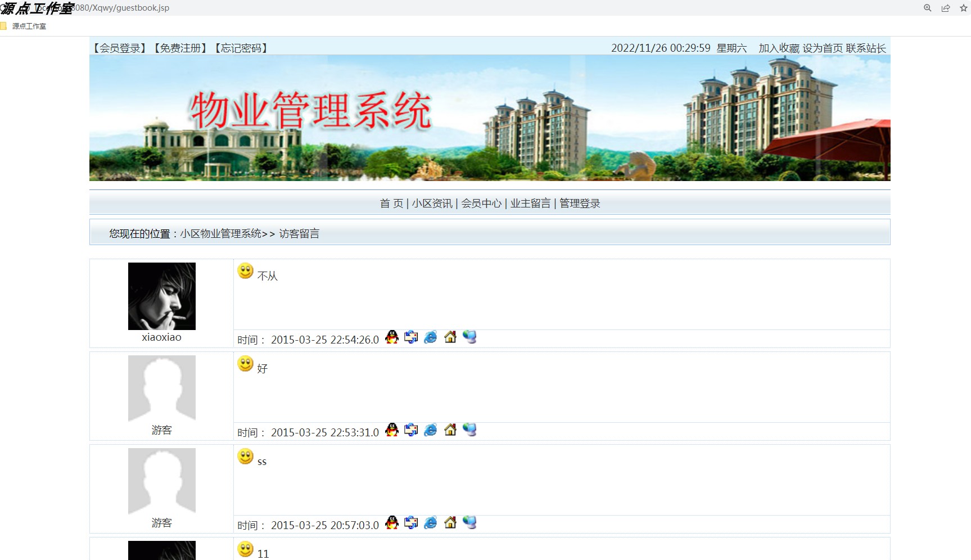The height and width of the screenshot is (560, 971).
Task: Click 游客 label under message 好
Action: [x=162, y=430]
